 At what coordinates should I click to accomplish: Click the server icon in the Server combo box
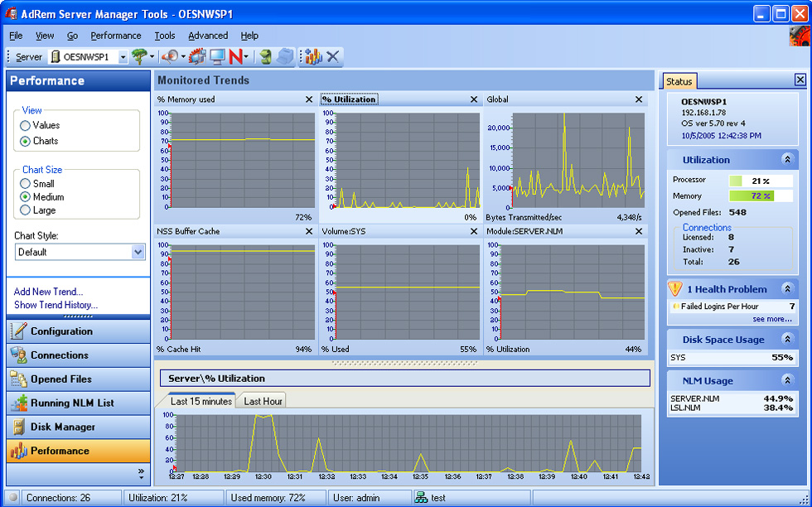click(56, 57)
